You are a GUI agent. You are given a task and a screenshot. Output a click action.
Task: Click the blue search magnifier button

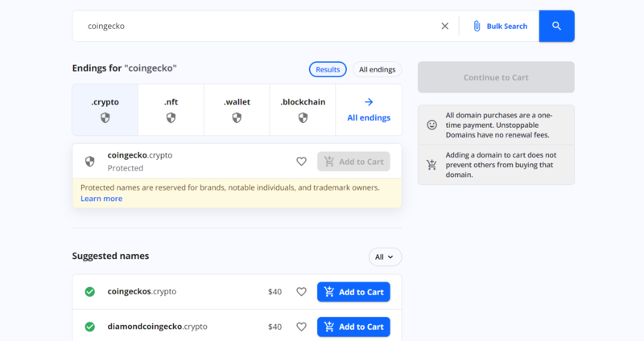point(556,26)
